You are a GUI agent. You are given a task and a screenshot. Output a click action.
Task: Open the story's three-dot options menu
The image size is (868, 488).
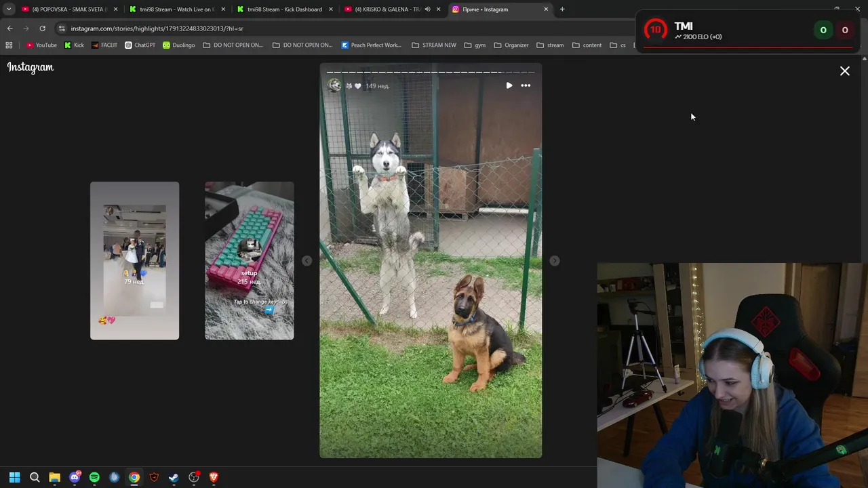(x=526, y=85)
